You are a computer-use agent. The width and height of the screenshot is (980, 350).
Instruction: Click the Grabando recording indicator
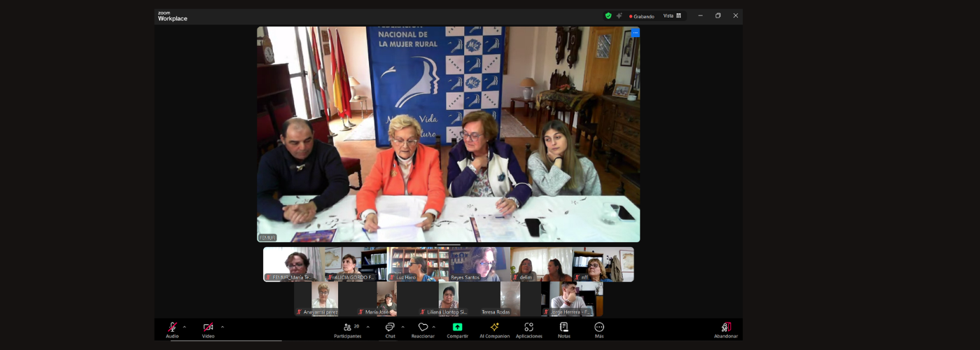(641, 16)
